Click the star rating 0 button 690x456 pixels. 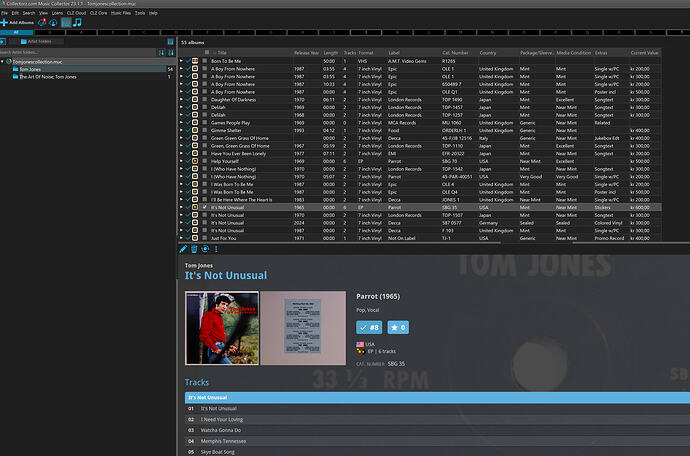point(398,327)
